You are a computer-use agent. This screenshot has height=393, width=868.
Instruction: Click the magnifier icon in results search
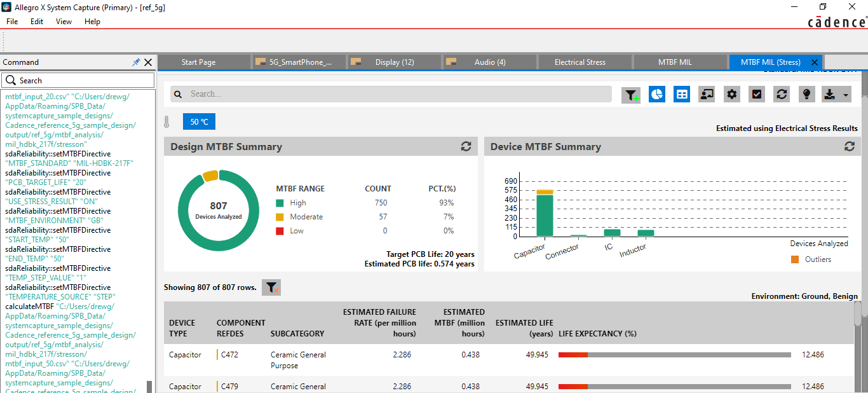click(x=179, y=94)
